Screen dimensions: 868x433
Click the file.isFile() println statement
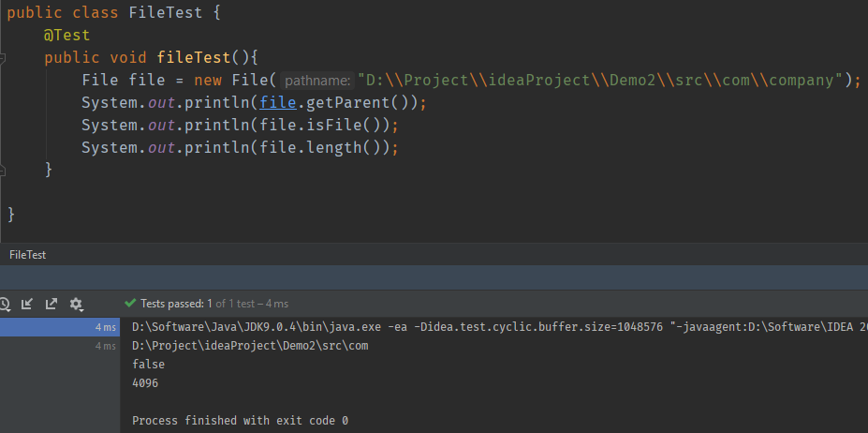pyautogui.click(x=241, y=126)
